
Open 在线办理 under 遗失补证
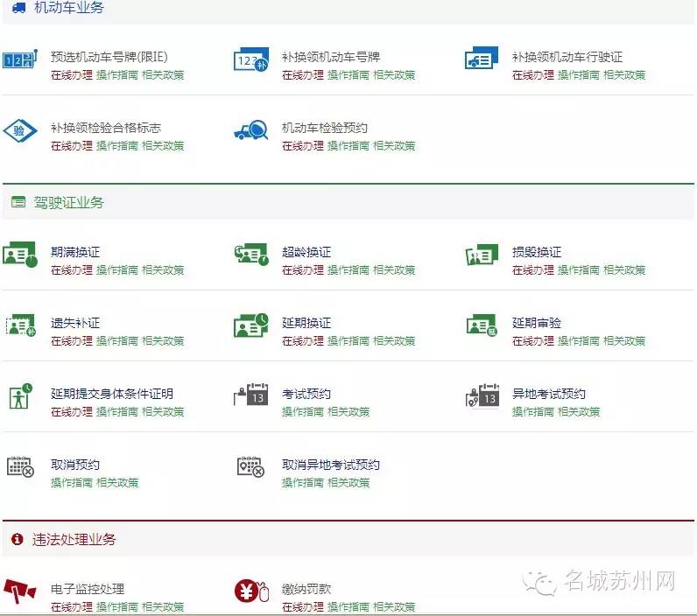pyautogui.click(x=72, y=341)
